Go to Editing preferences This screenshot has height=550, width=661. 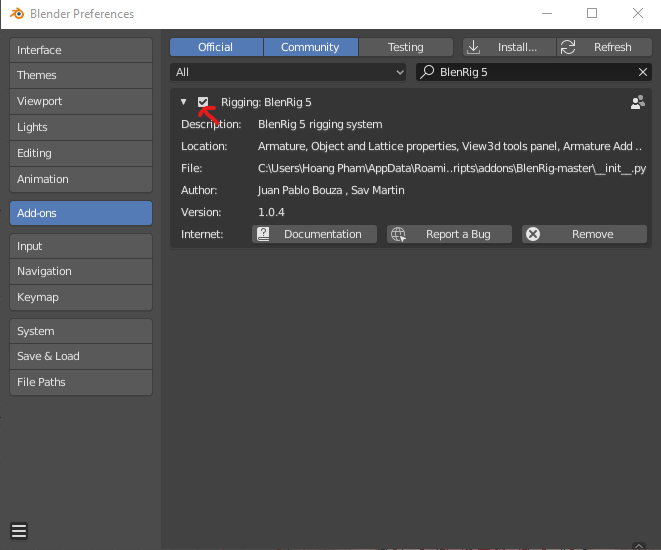coord(81,153)
